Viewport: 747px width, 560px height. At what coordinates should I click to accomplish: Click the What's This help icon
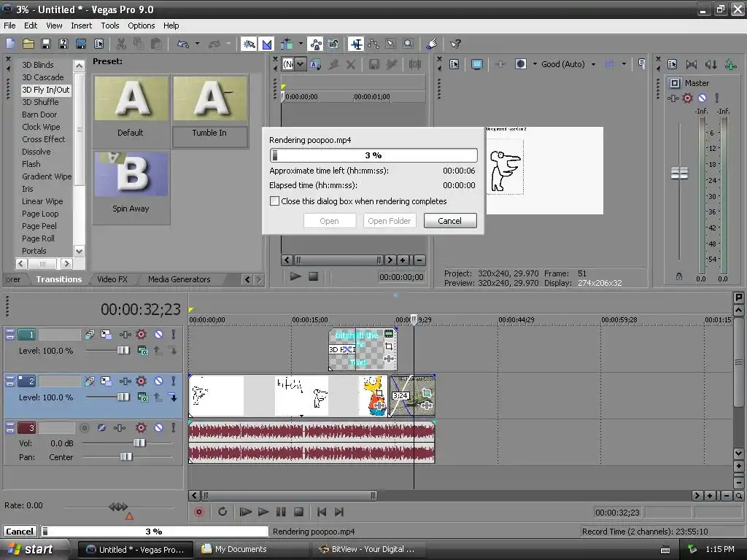point(455,44)
